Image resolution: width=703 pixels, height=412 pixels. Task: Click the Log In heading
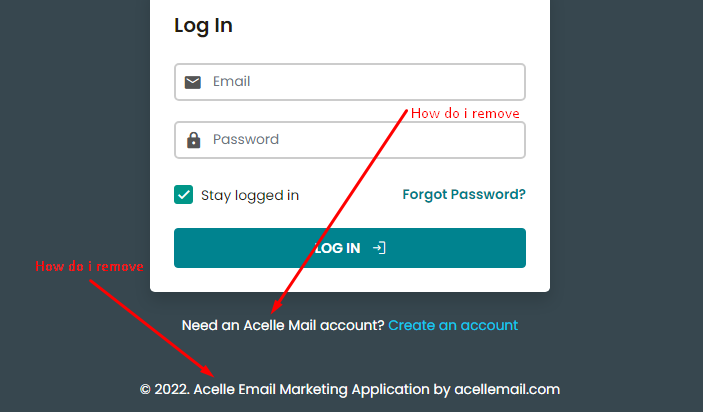tap(203, 26)
